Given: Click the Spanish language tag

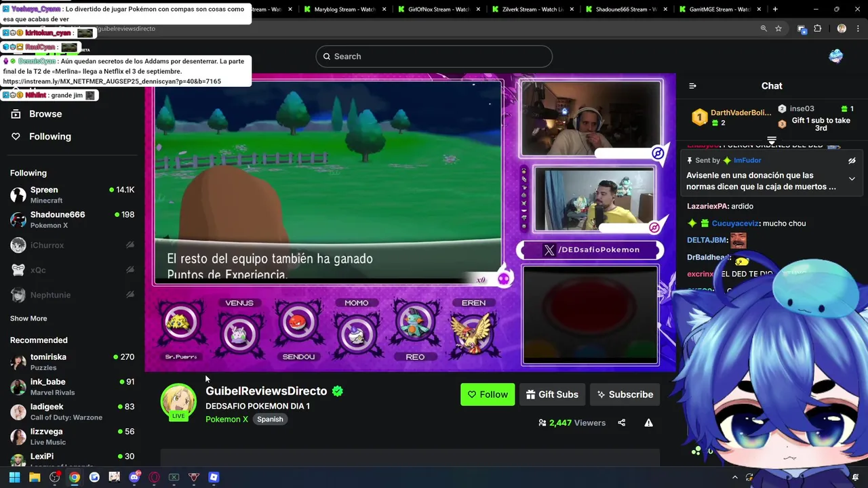Looking at the screenshot, I should [x=270, y=419].
